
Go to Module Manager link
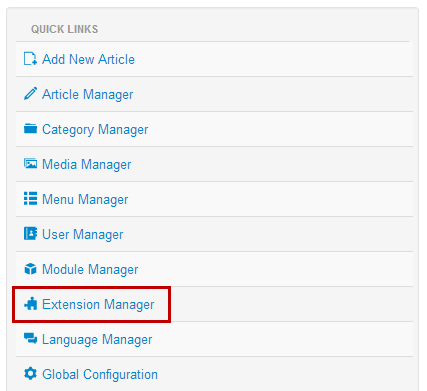coord(90,270)
